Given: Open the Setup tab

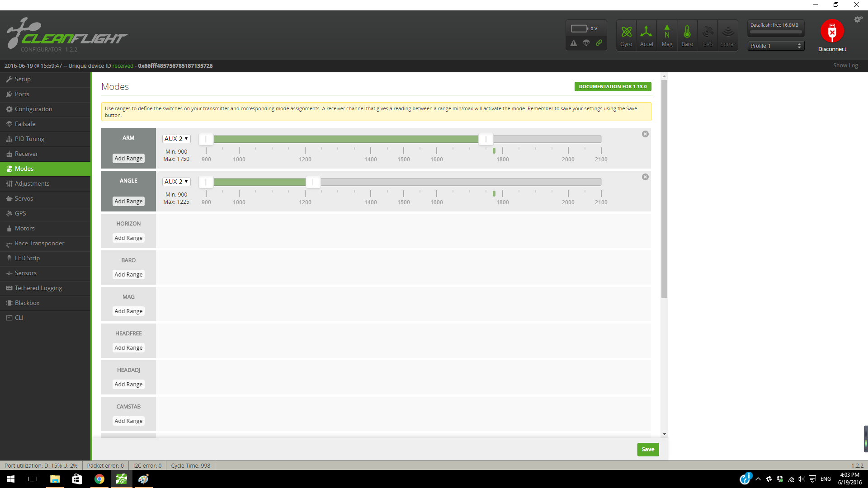Looking at the screenshot, I should click(x=45, y=79).
